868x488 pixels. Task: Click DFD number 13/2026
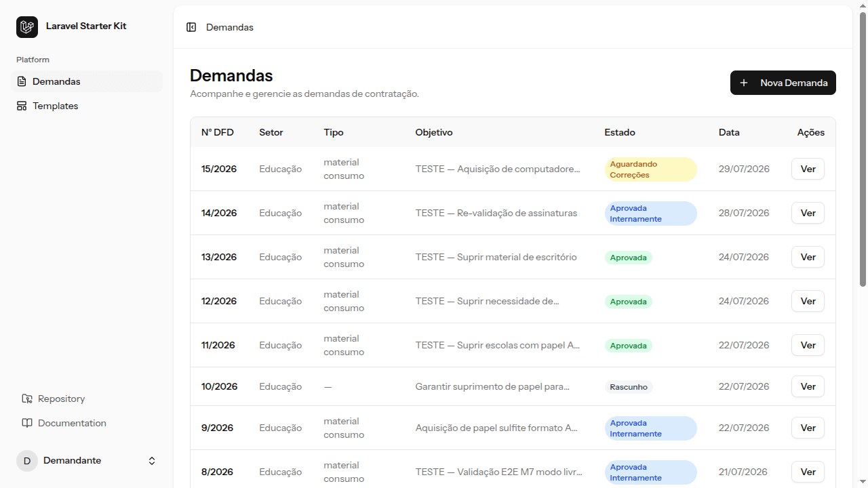[x=219, y=257]
